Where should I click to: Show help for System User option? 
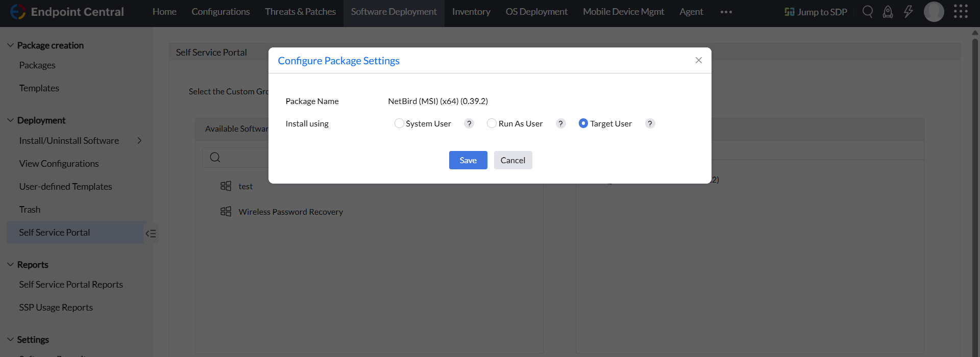[469, 123]
